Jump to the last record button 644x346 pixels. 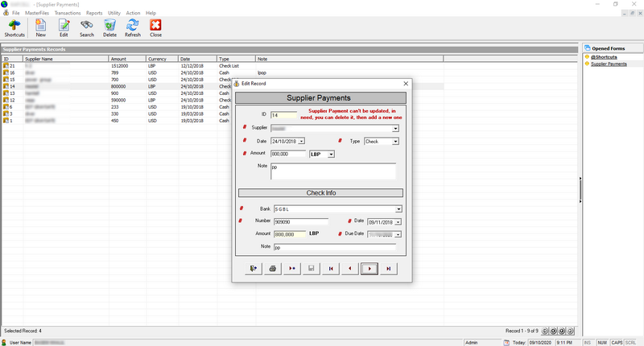pyautogui.click(x=389, y=269)
